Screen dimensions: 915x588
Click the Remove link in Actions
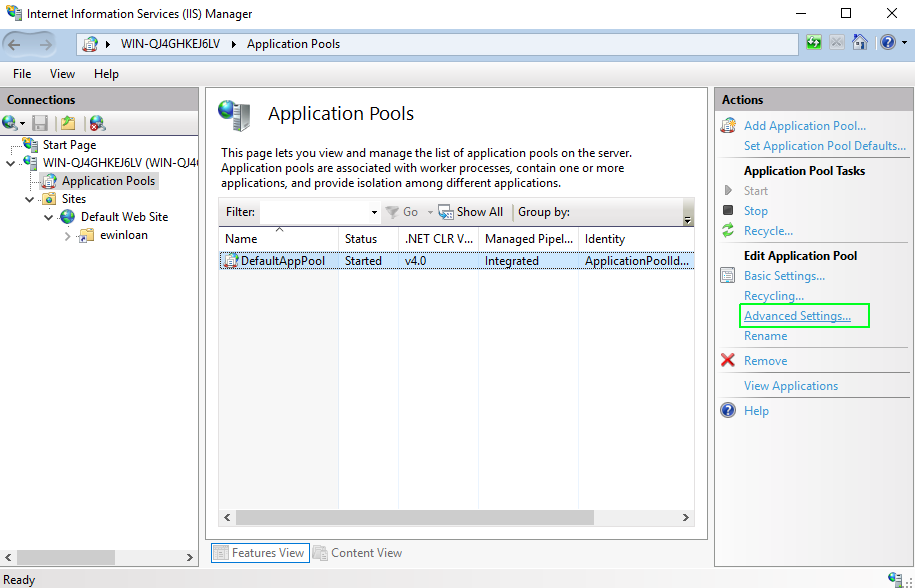[x=765, y=360]
